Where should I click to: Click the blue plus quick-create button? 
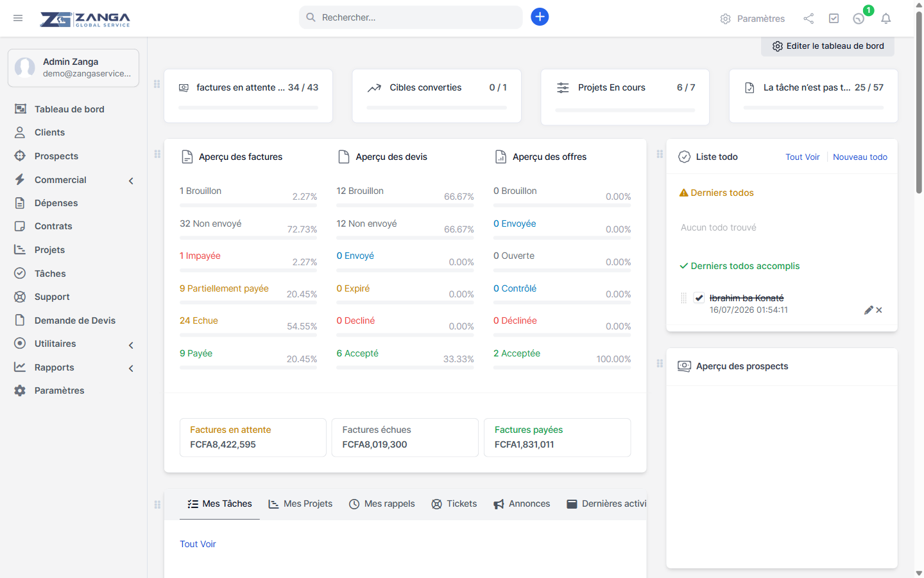pos(540,17)
